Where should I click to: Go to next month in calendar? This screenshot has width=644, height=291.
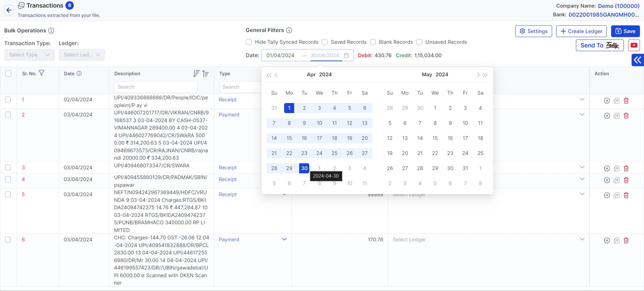click(478, 75)
